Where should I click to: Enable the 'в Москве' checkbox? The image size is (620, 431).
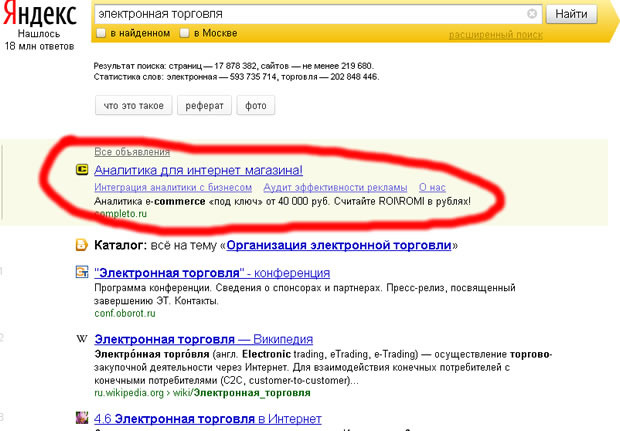(x=184, y=33)
